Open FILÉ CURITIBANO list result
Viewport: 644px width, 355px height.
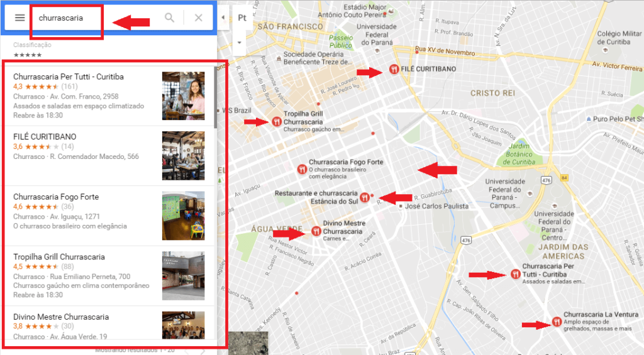[109, 156]
